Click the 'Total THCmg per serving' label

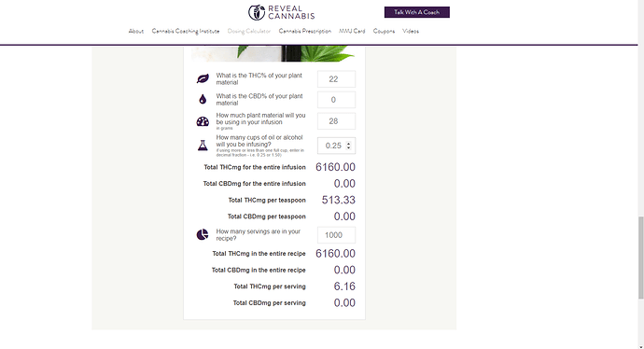(x=270, y=286)
